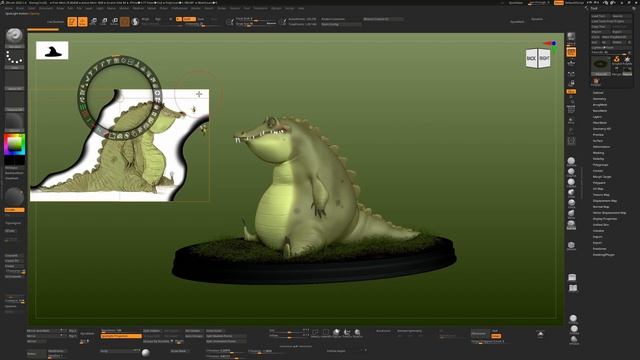This screenshot has height=360, width=640.
Task: Open the Zplugin menu
Action: tap(276, 8)
